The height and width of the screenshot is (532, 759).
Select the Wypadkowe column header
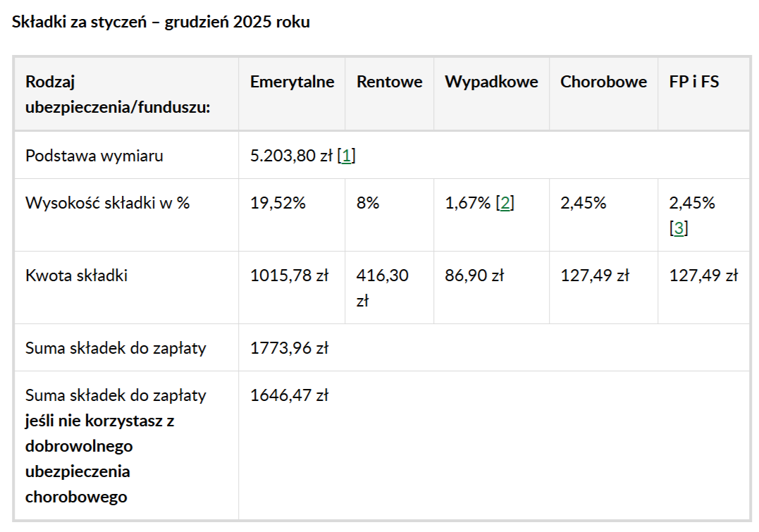pyautogui.click(x=491, y=82)
